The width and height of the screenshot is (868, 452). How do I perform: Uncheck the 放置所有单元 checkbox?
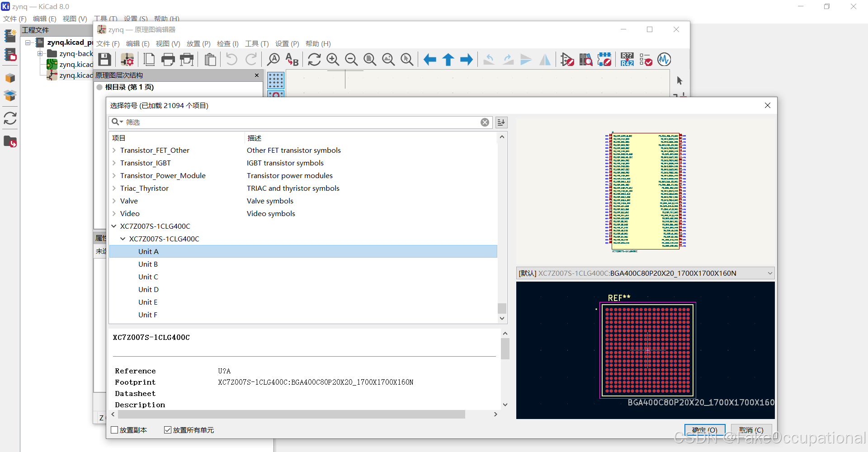(168, 430)
